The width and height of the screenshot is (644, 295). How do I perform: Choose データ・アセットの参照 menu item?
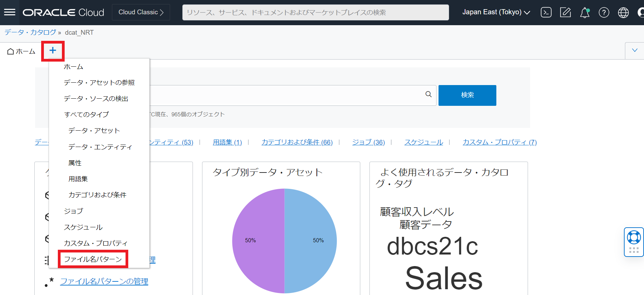[x=99, y=83]
